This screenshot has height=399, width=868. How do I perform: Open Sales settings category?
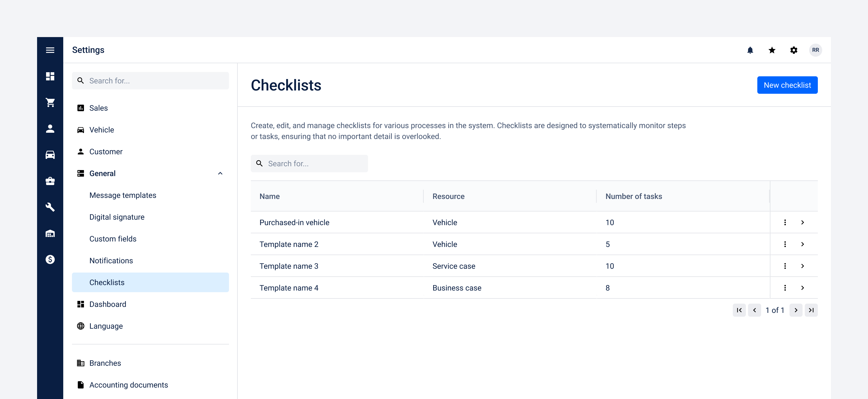tap(150, 108)
